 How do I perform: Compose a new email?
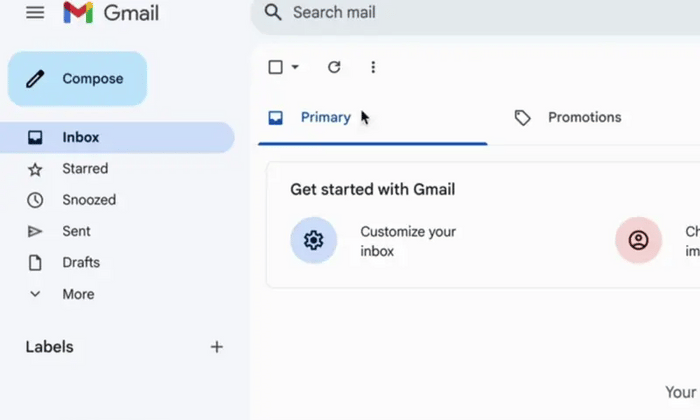[77, 79]
